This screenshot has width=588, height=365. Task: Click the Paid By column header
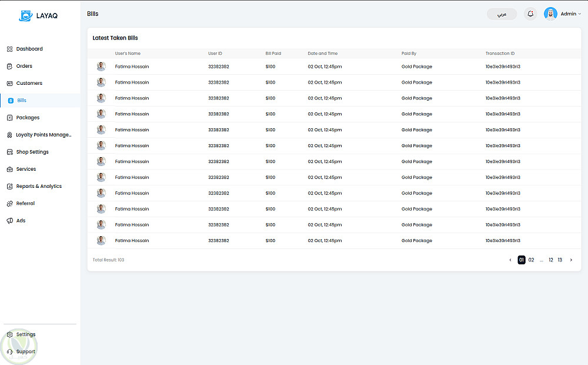[x=409, y=54]
